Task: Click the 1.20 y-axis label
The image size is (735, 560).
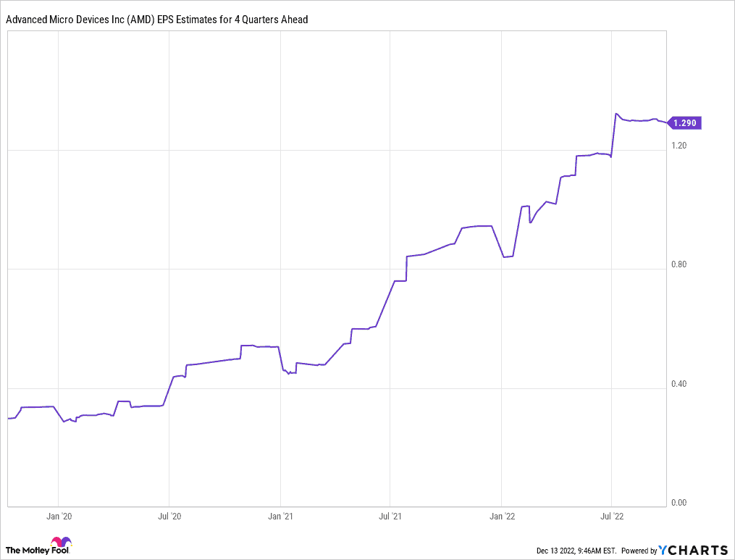Action: point(680,146)
